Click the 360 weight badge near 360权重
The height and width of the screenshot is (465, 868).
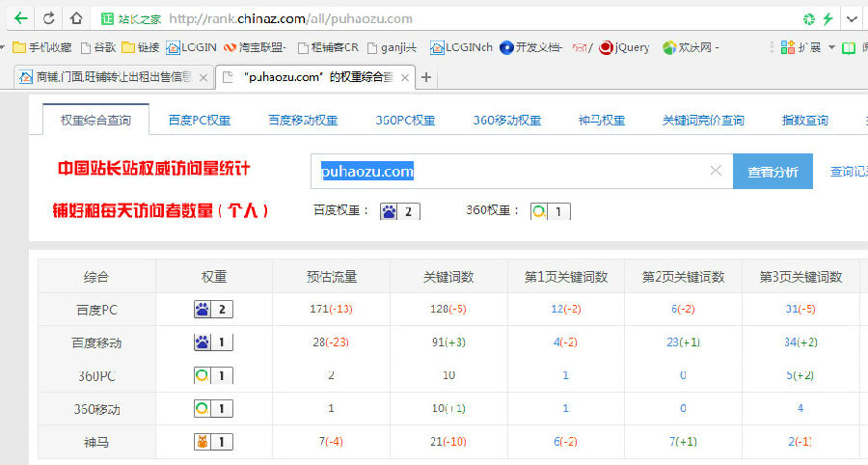coord(551,211)
